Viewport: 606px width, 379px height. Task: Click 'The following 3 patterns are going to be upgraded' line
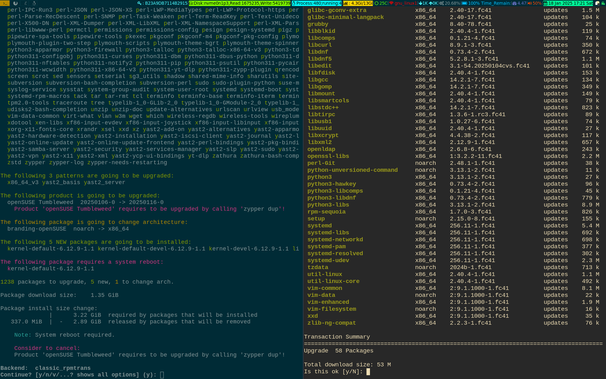click(x=87, y=176)
